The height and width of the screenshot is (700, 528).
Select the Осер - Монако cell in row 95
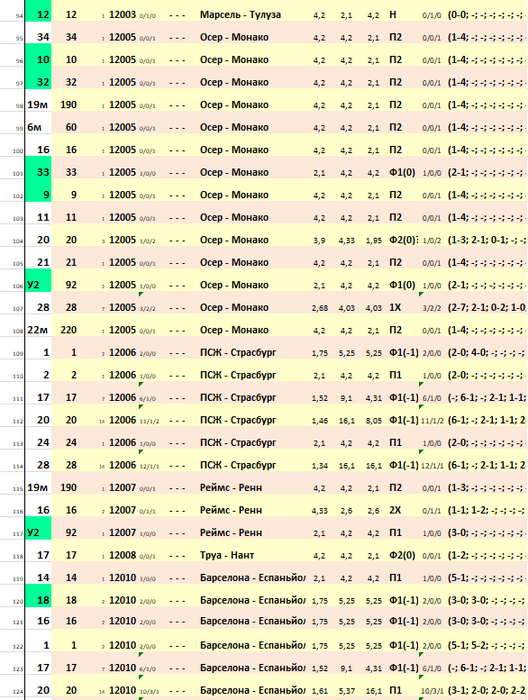tap(234, 37)
